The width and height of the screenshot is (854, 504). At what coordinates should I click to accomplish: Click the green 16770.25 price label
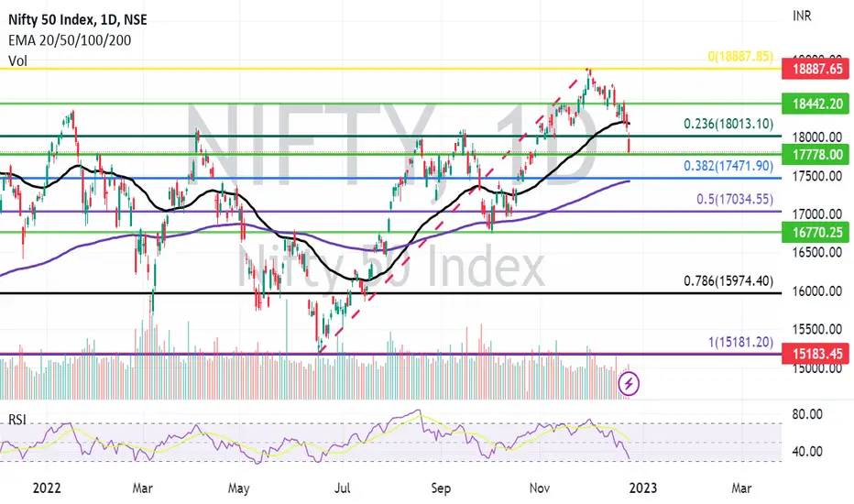(x=817, y=233)
